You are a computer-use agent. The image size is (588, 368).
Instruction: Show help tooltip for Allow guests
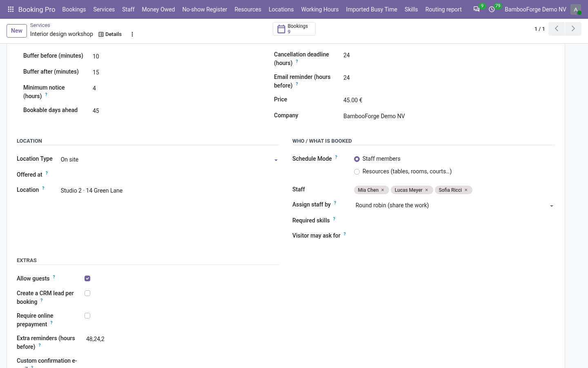(x=54, y=277)
